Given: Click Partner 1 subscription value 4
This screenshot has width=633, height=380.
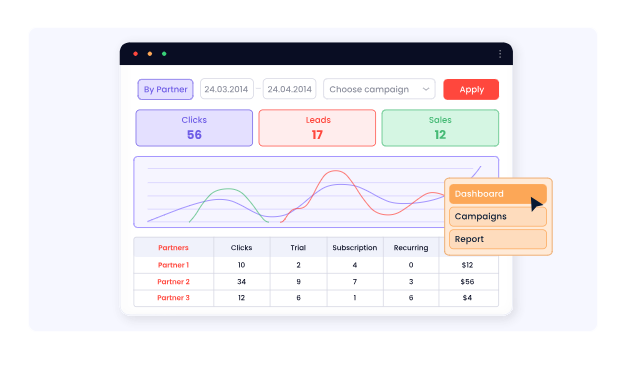Looking at the screenshot, I should click(x=355, y=265).
